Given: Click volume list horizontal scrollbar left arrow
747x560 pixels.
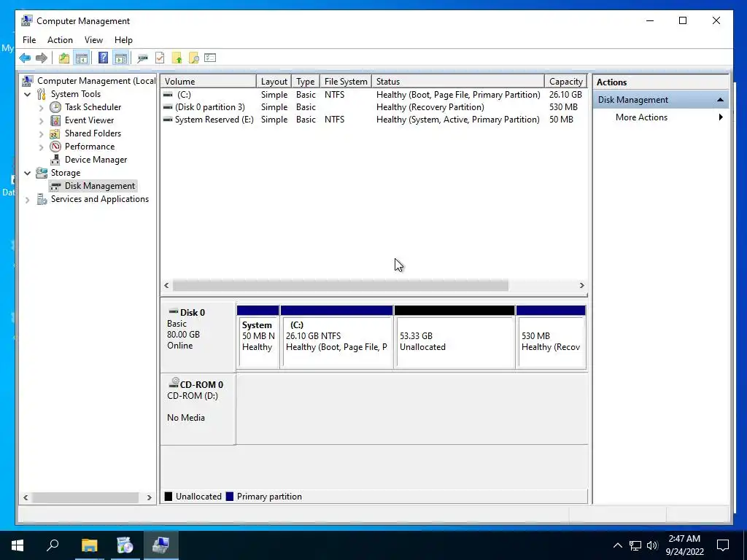Looking at the screenshot, I should tap(166, 285).
